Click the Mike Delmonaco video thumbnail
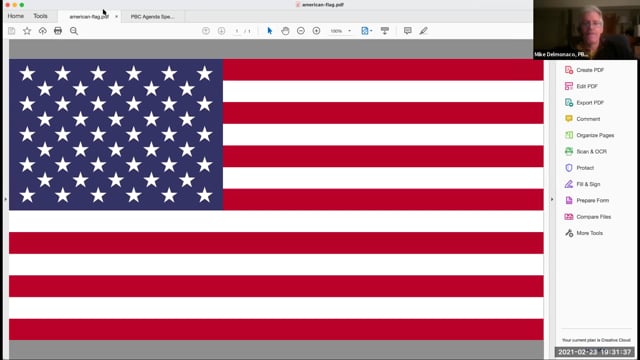The height and width of the screenshot is (360, 640). tap(586, 29)
